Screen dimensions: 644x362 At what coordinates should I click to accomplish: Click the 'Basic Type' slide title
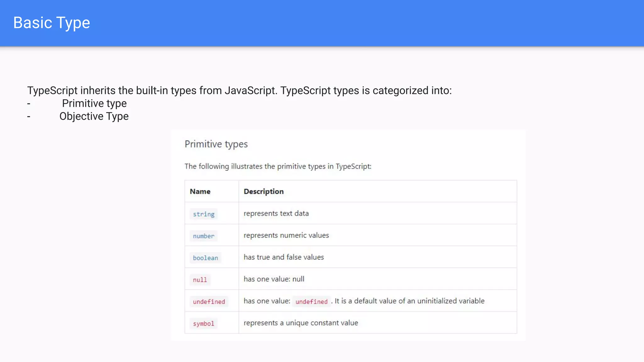click(x=52, y=23)
